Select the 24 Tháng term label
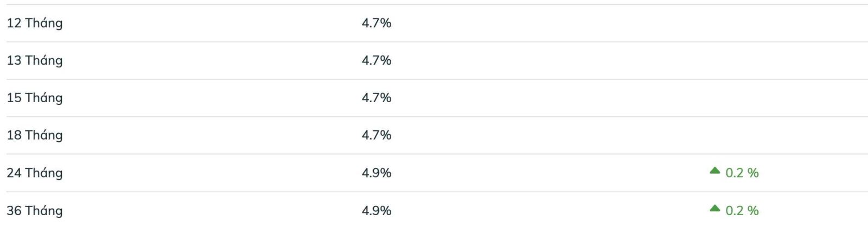 coord(35,173)
